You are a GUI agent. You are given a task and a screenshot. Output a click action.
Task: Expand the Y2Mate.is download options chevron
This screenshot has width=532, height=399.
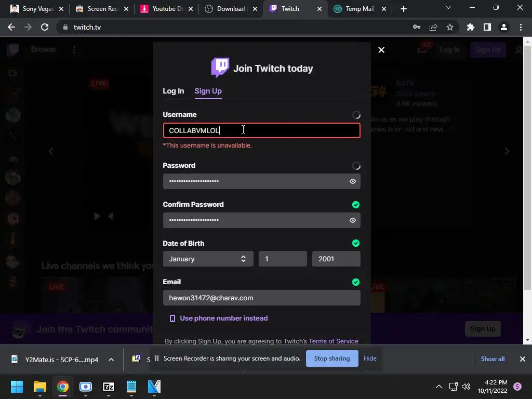coord(111,360)
